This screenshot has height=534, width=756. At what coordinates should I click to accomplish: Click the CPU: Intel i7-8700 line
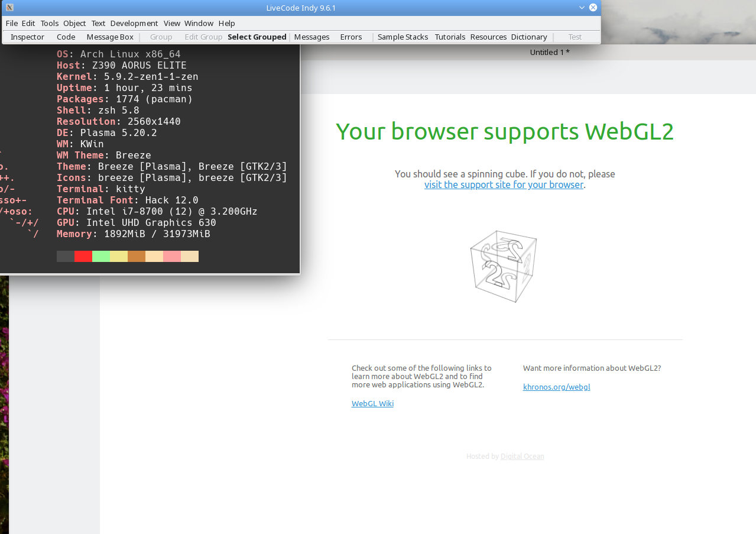pos(157,211)
